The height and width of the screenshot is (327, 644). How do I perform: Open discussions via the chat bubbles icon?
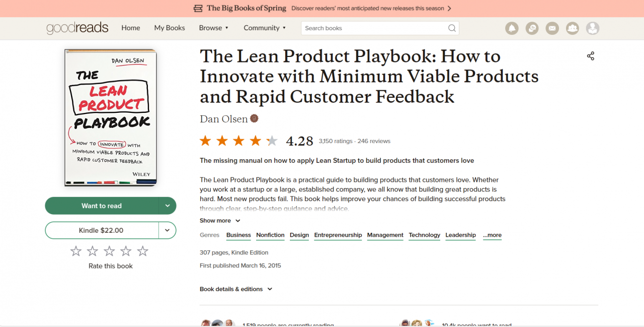[x=532, y=28]
